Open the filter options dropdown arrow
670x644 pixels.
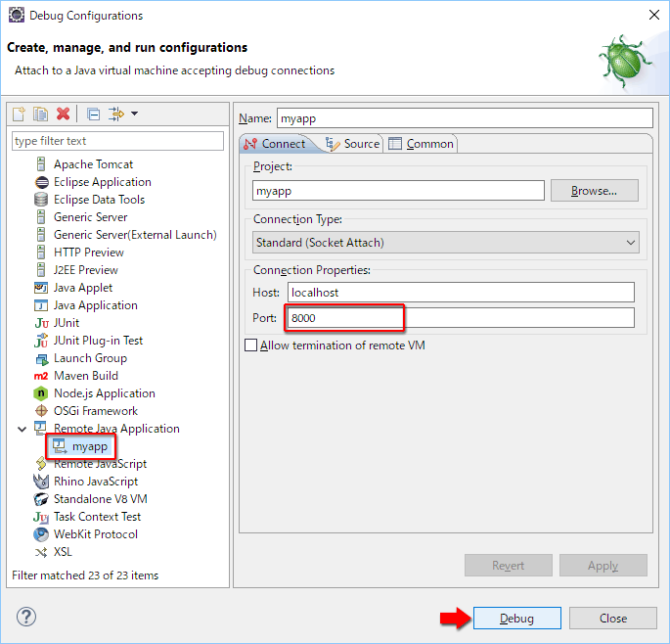coord(135,114)
